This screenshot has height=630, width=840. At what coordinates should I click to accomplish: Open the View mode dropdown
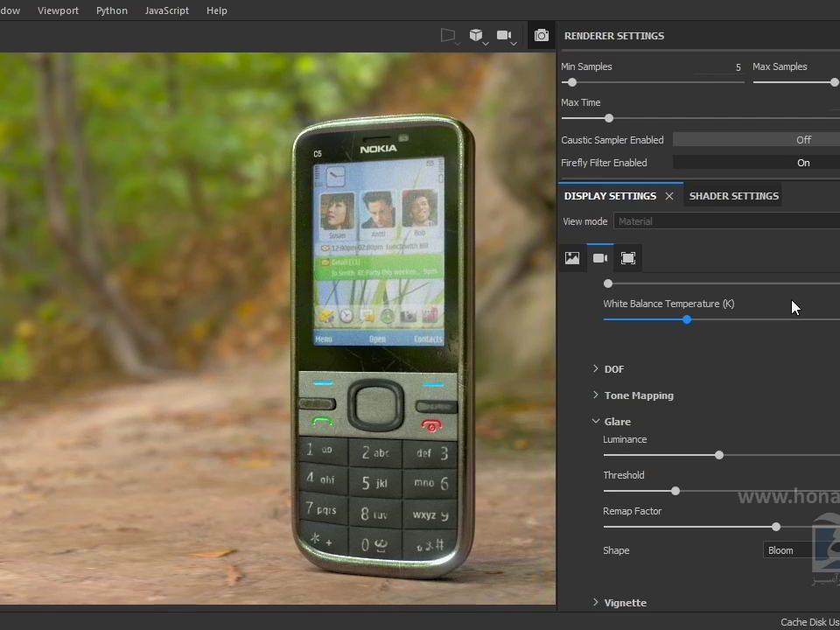pos(726,221)
